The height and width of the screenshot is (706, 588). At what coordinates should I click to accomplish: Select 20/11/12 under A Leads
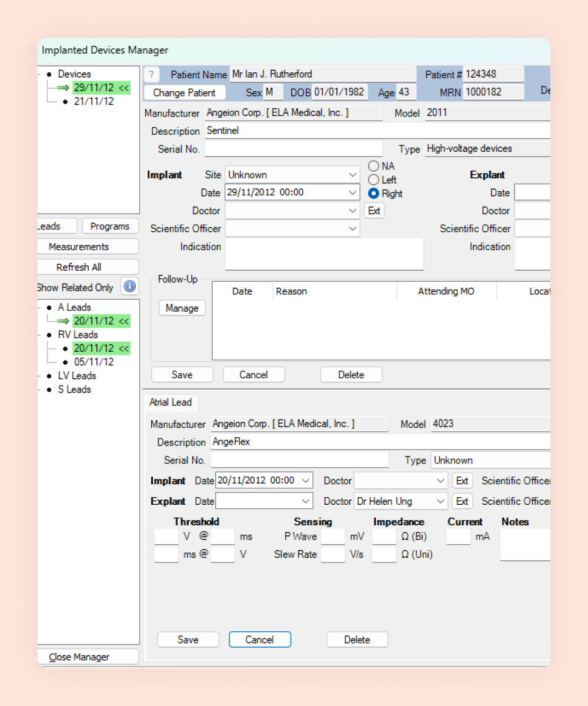click(101, 321)
